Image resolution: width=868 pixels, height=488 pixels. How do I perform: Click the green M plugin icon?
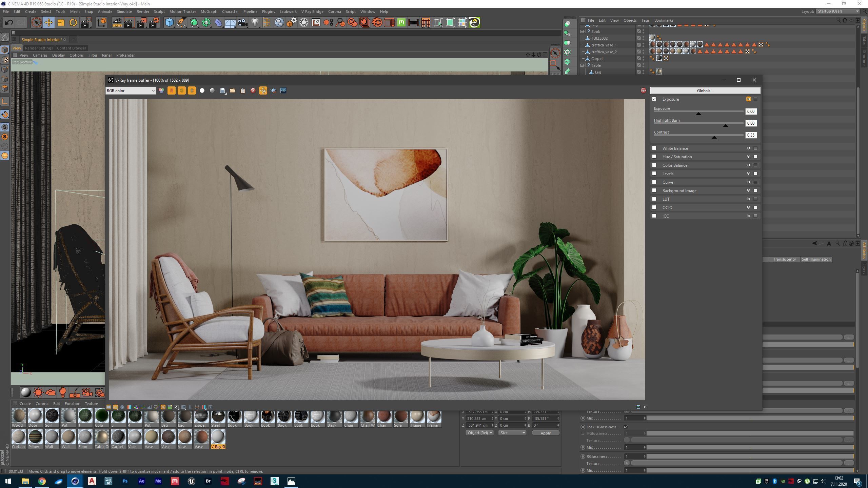(x=401, y=23)
